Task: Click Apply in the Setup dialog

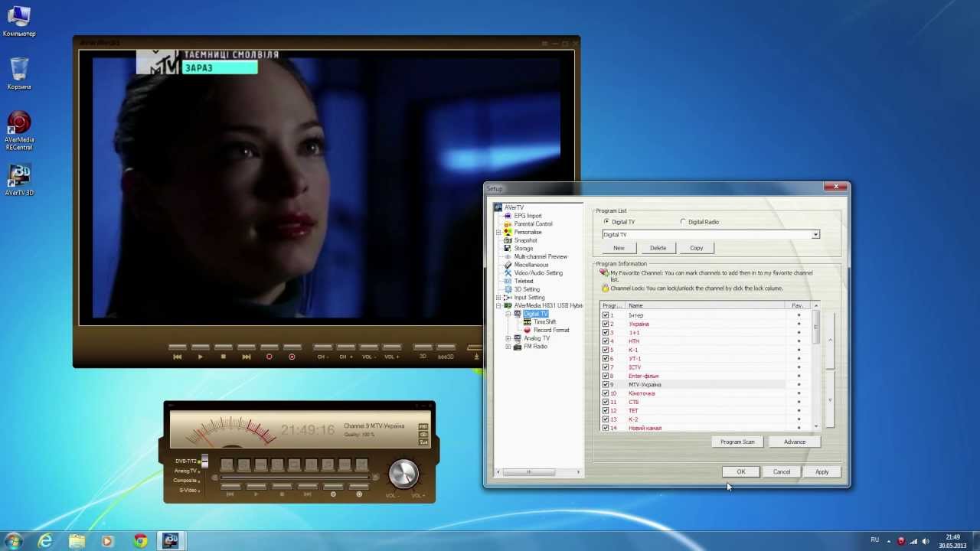Action: click(x=822, y=471)
